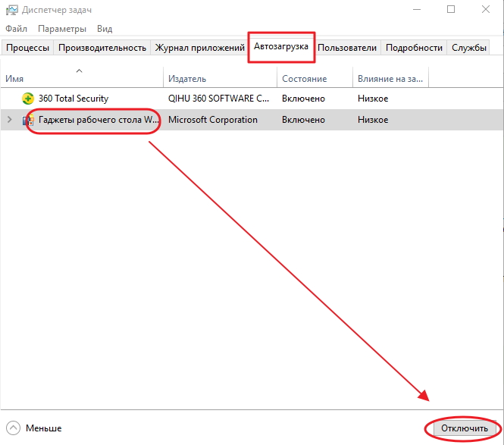Click the 360 Total Security icon
The width and height of the screenshot is (504, 445).
click(28, 99)
